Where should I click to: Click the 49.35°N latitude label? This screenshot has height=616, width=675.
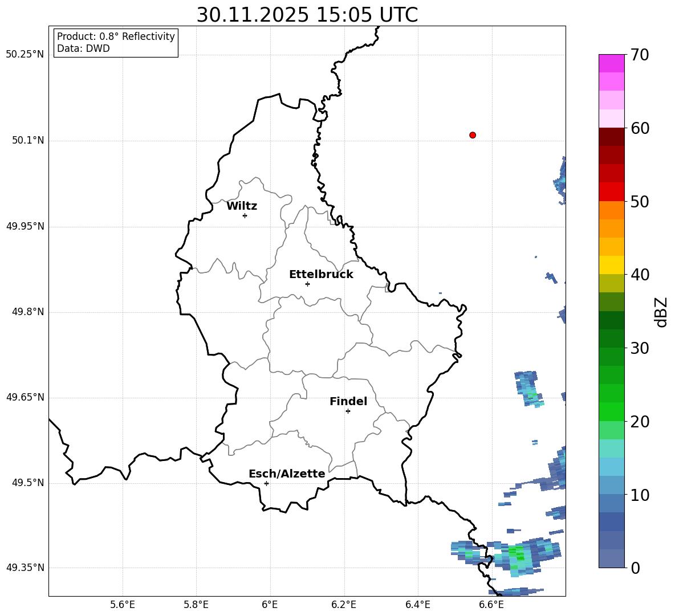[x=25, y=568]
